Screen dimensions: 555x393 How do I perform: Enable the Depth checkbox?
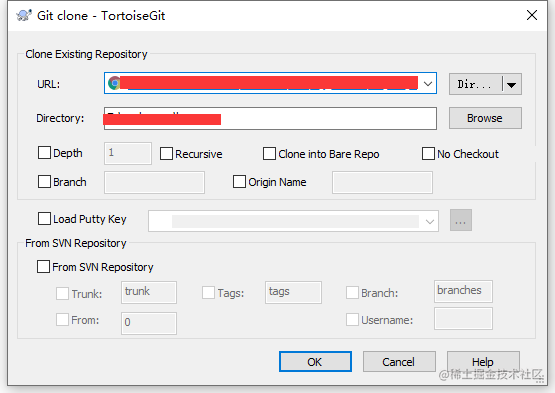click(x=44, y=153)
